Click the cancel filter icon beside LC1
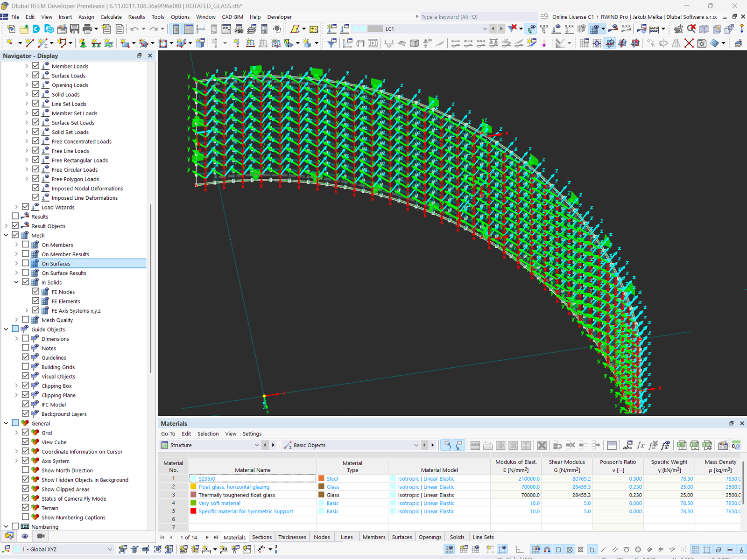Viewport: 747px width, 560px height. coord(513,29)
